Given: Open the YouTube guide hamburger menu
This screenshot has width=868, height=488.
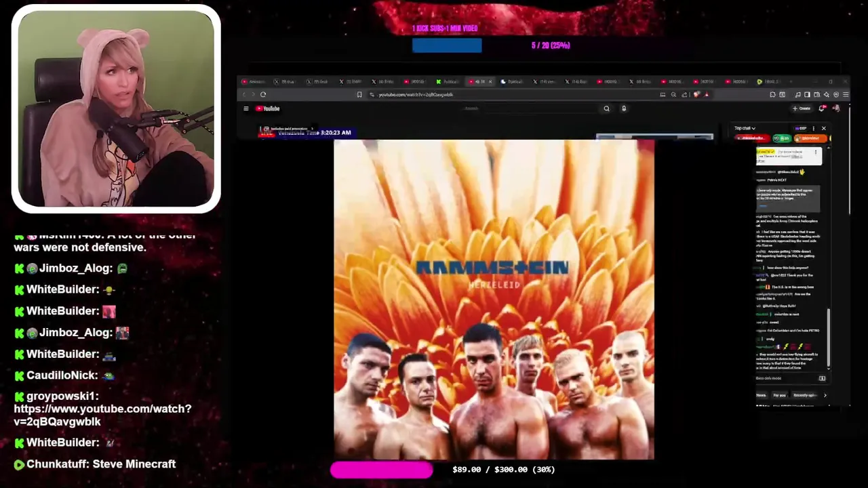Looking at the screenshot, I should tap(246, 108).
